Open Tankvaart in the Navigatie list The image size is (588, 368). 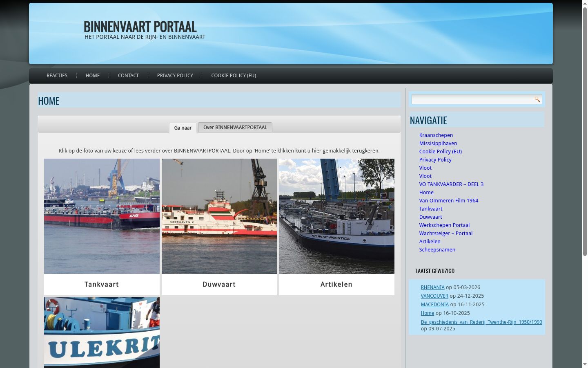tap(430, 209)
